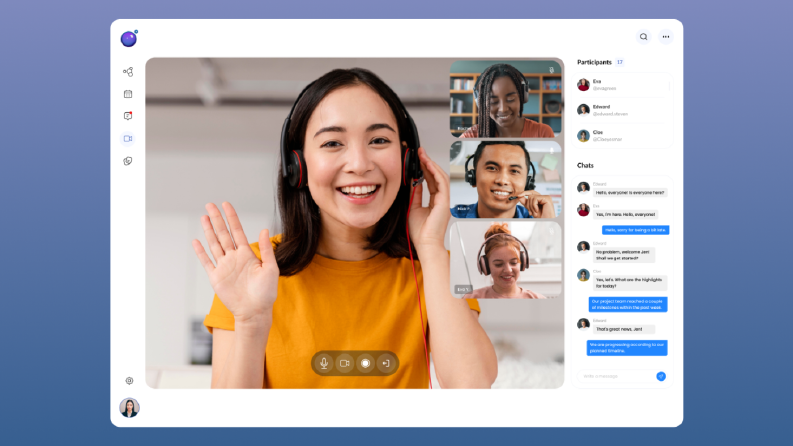Click Eva's avatar in participants list

point(583,84)
